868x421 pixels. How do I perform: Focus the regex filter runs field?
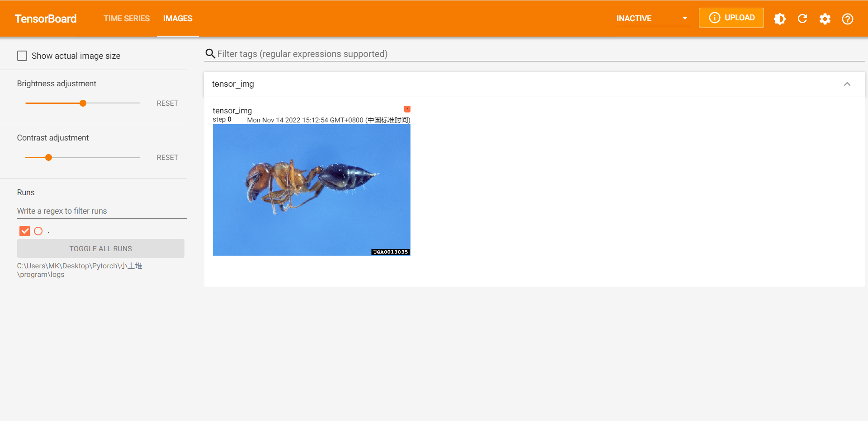click(x=102, y=211)
